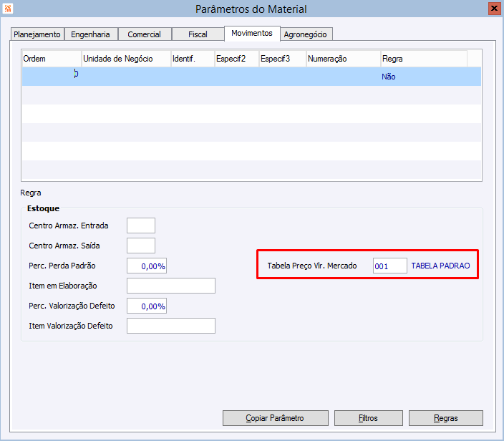This screenshot has width=504, height=441.
Task: Click the Regras button
Action: pos(445,418)
